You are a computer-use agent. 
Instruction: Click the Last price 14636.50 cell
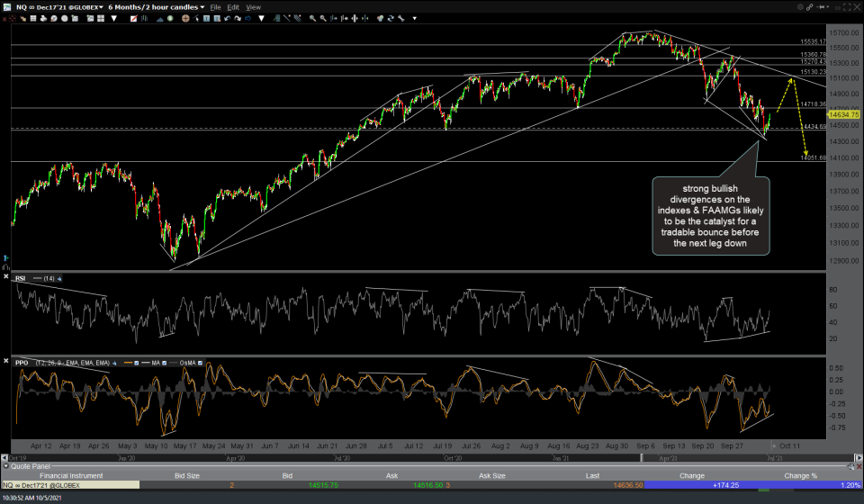click(x=627, y=485)
